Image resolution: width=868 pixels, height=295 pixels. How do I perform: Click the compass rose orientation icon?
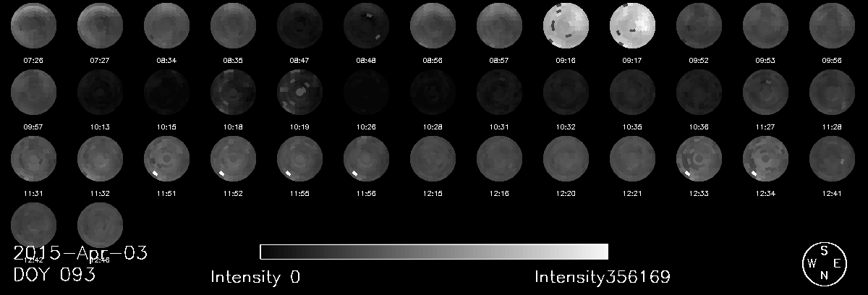pyautogui.click(x=825, y=264)
